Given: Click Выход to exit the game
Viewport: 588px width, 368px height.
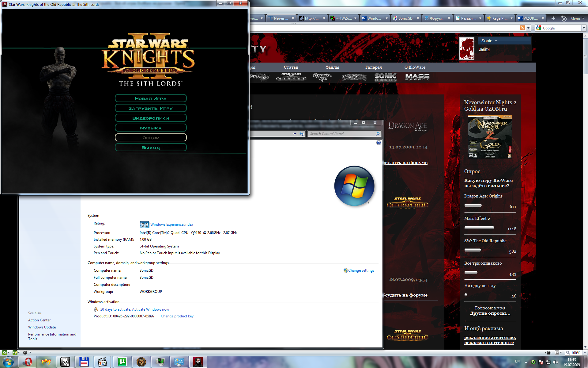Looking at the screenshot, I should [151, 148].
